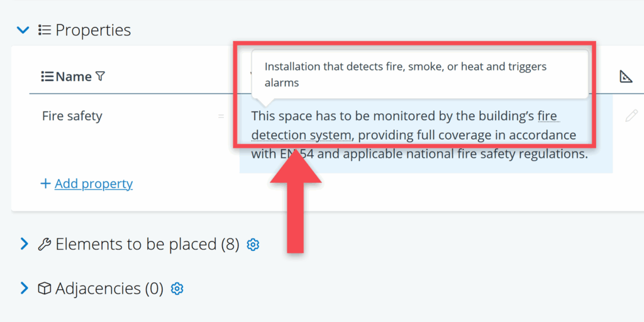Screen dimensions: 644x322
Task: Open the Adjacencies settings gear
Action: tap(177, 289)
